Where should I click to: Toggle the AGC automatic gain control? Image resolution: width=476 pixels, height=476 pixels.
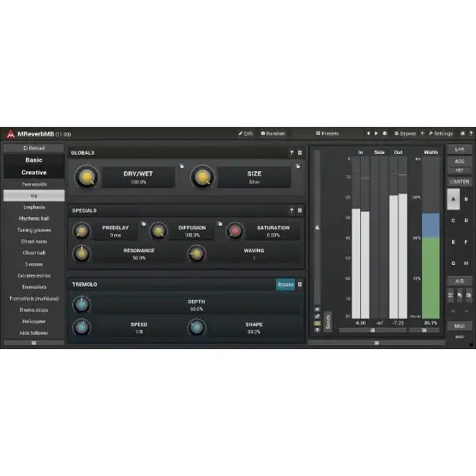coord(459,161)
